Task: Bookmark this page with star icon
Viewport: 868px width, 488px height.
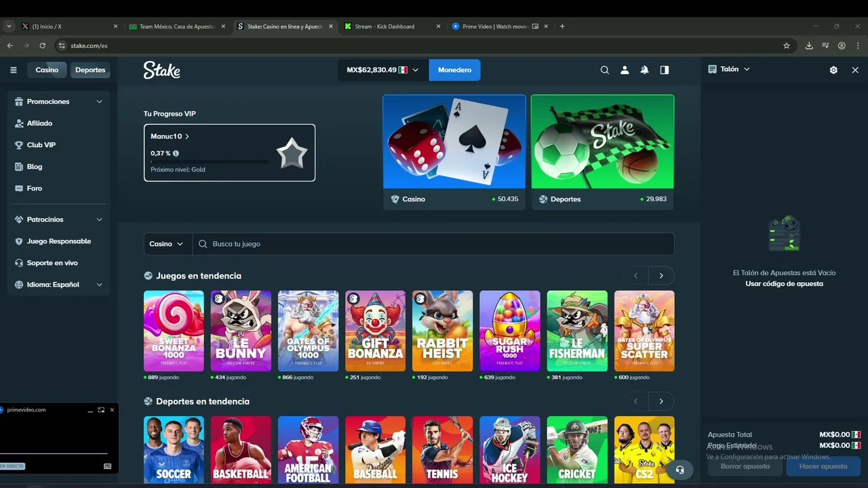Action: click(x=787, y=45)
